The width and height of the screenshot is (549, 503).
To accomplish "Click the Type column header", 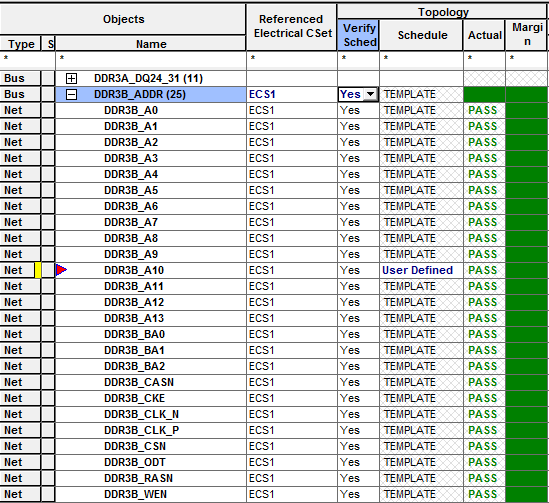I will pyautogui.click(x=21, y=44).
